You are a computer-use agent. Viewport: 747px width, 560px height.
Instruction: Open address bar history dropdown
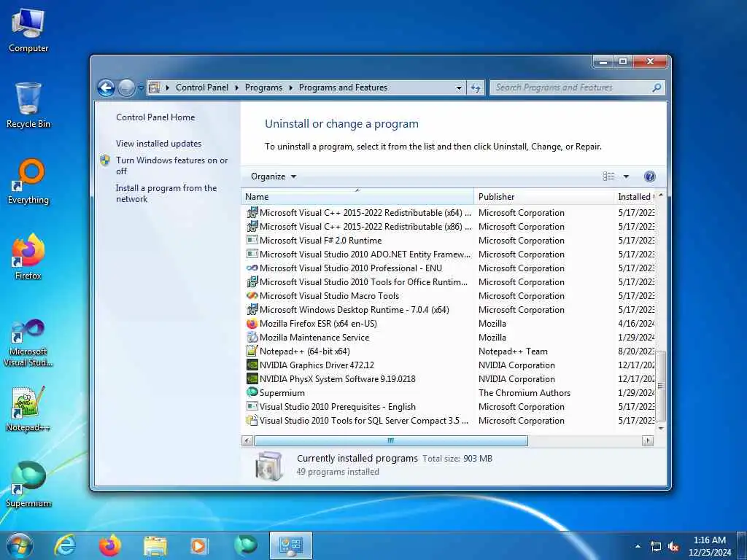[x=459, y=87]
